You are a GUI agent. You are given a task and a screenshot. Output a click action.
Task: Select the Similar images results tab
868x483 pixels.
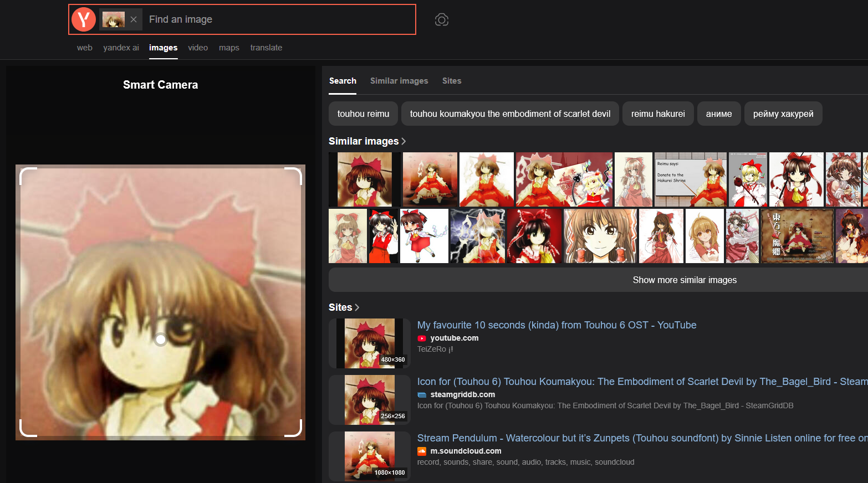point(399,81)
